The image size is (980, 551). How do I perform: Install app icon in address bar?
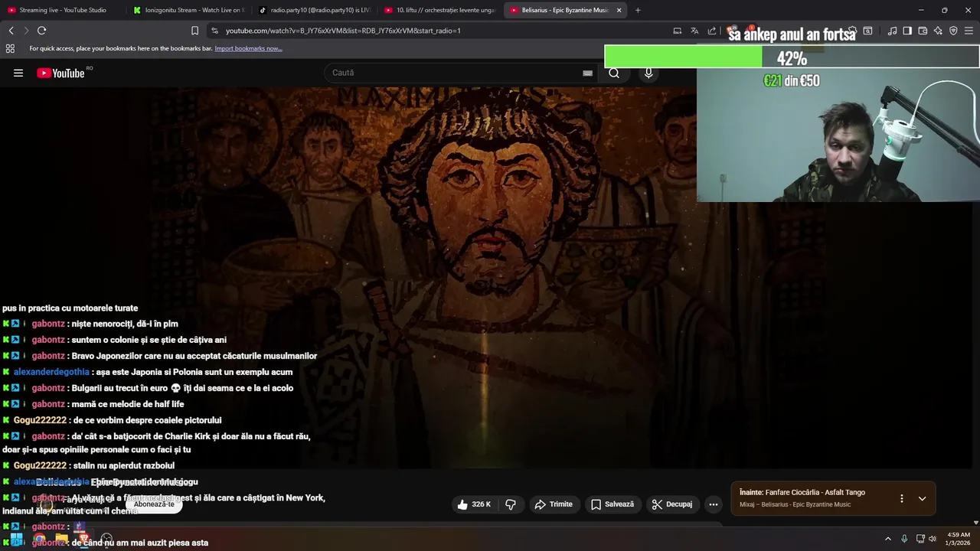[x=677, y=31]
